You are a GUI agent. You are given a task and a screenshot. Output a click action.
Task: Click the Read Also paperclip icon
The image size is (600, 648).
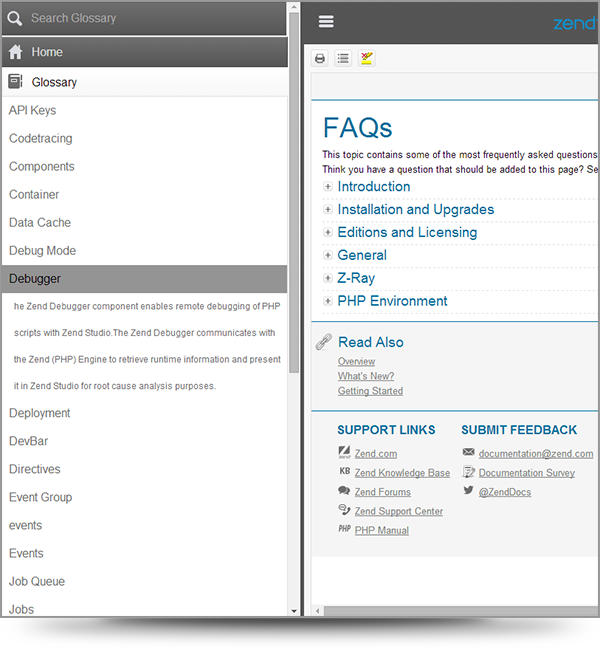324,342
